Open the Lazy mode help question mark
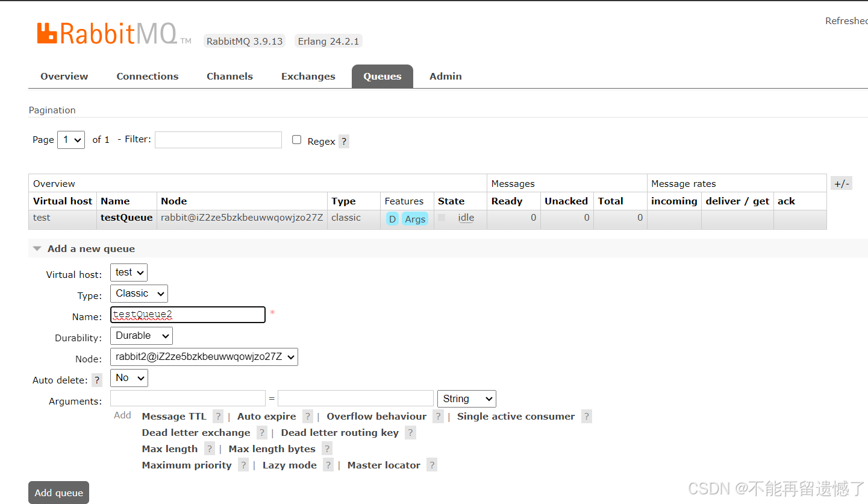 [328, 465]
